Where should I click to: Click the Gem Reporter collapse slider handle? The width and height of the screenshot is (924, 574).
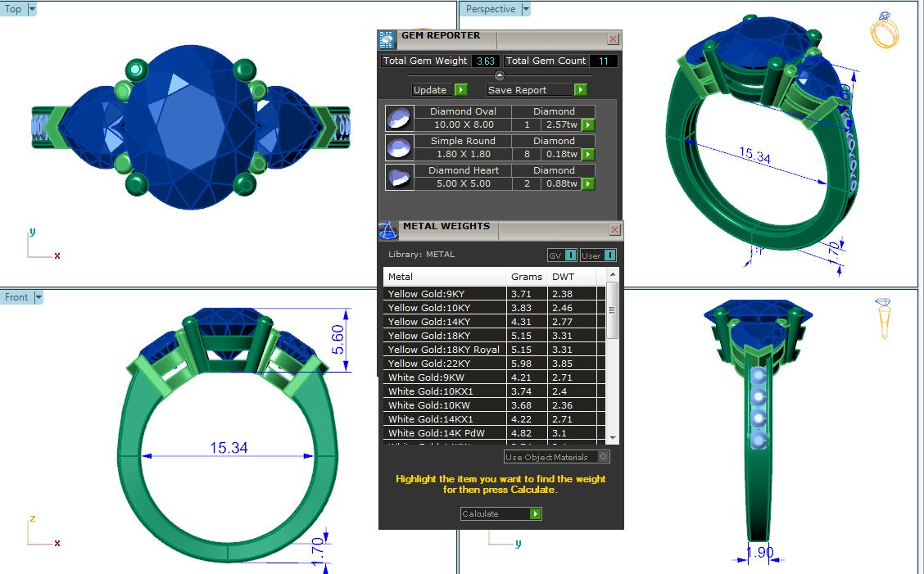(x=500, y=75)
